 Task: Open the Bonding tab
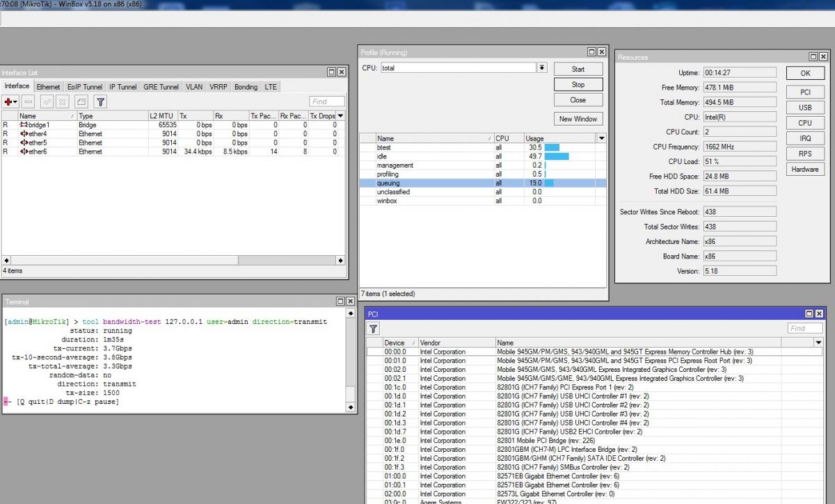(x=246, y=87)
